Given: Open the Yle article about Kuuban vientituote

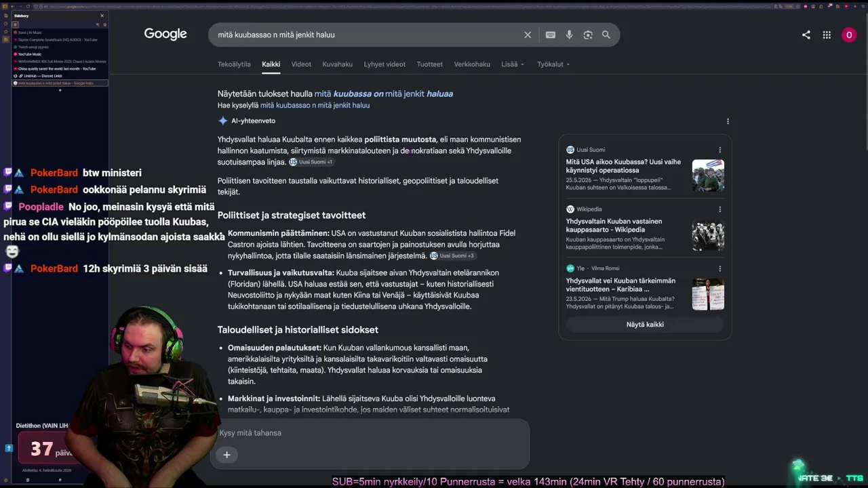Looking at the screenshot, I should click(x=621, y=285).
